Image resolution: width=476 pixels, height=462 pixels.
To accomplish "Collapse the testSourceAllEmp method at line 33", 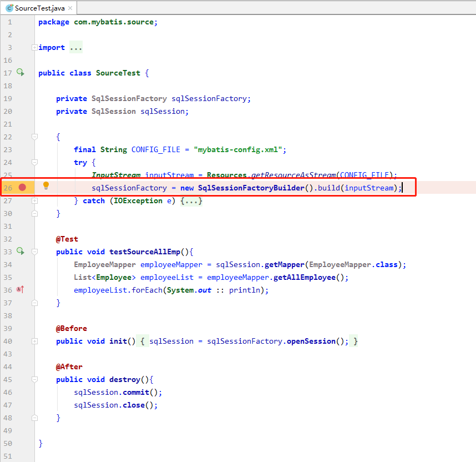I will tap(34, 252).
